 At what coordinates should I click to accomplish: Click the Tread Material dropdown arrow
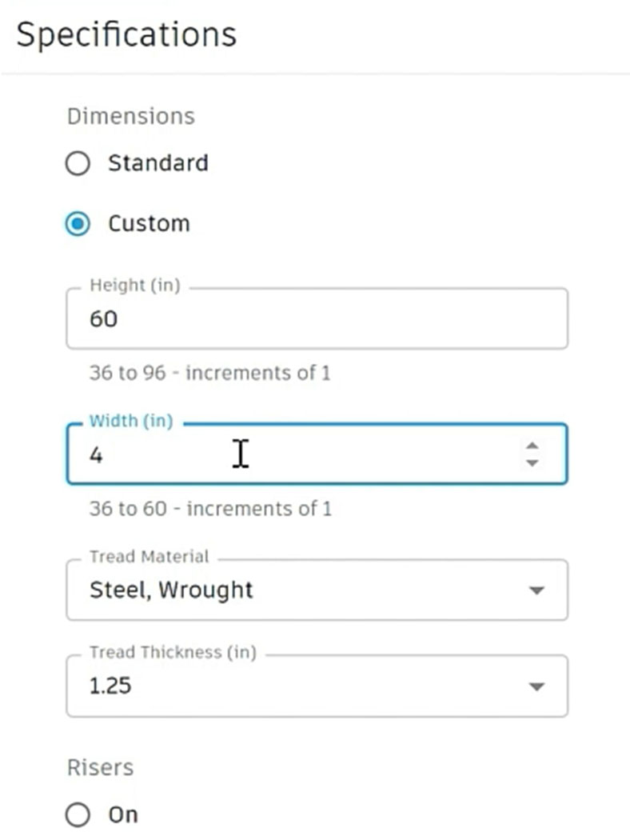536,590
